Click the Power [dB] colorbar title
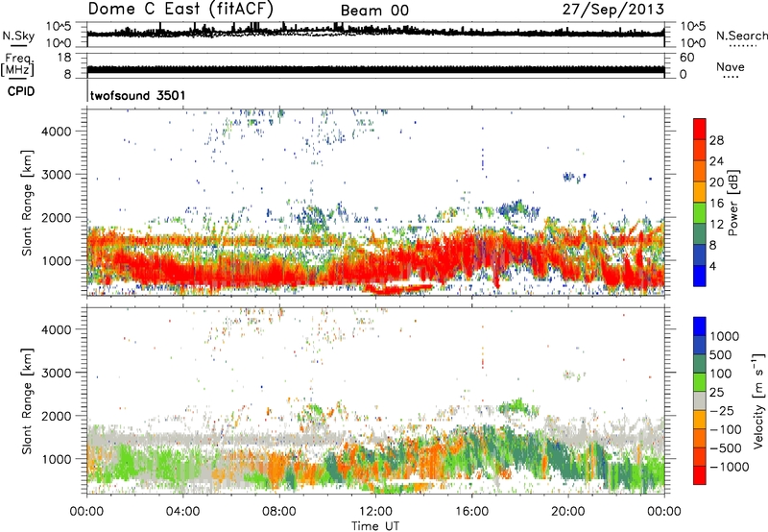 point(732,203)
